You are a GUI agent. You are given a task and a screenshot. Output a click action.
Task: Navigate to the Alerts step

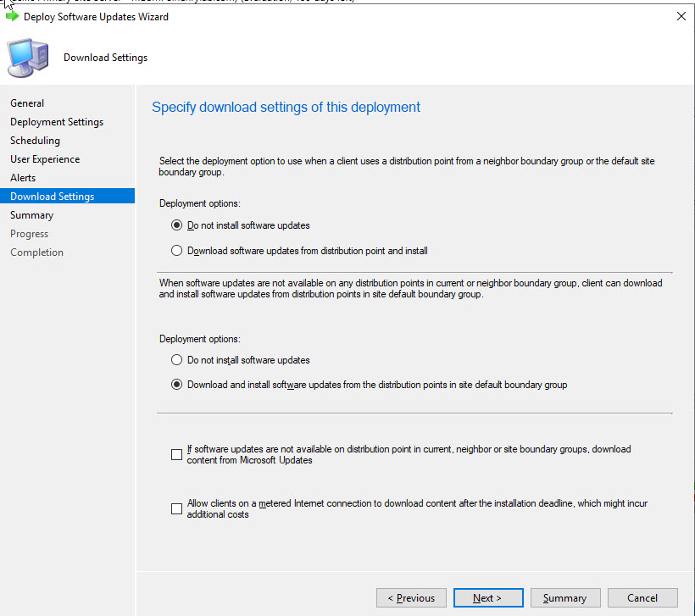(x=23, y=178)
